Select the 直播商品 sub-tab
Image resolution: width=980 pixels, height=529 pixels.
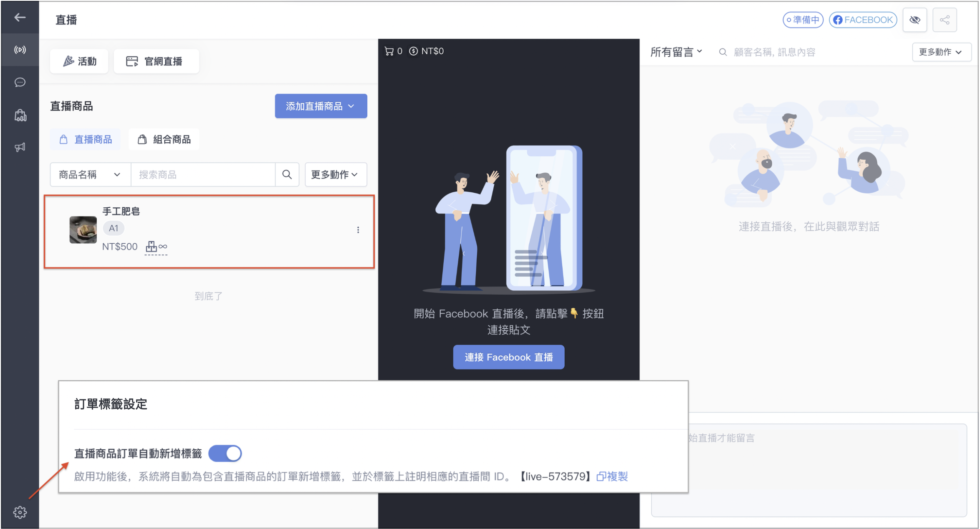coord(86,139)
